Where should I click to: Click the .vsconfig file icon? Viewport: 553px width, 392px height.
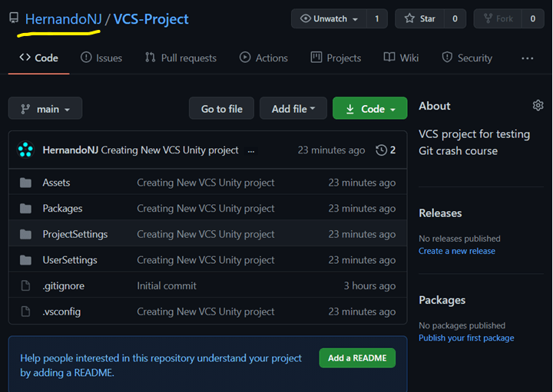[25, 311]
